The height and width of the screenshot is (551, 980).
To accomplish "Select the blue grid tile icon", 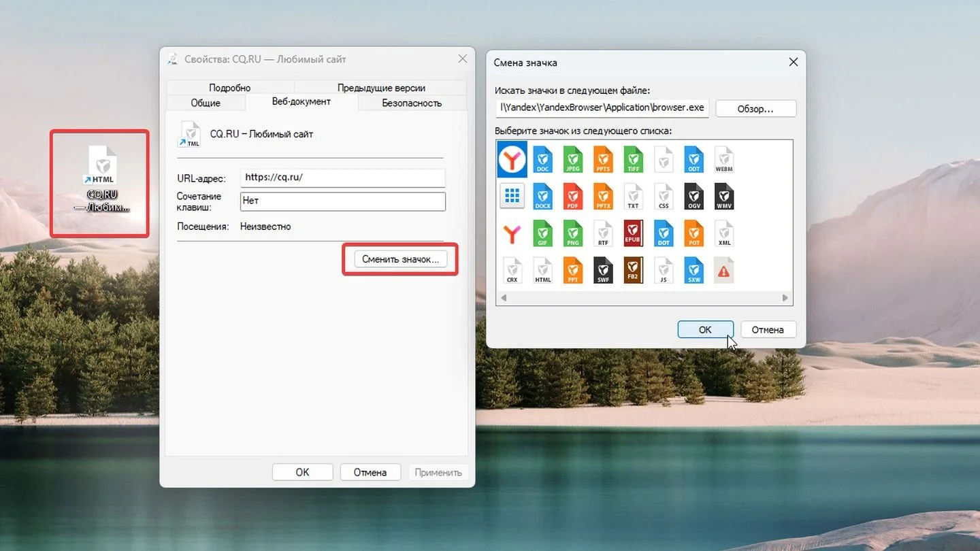I will (512, 197).
